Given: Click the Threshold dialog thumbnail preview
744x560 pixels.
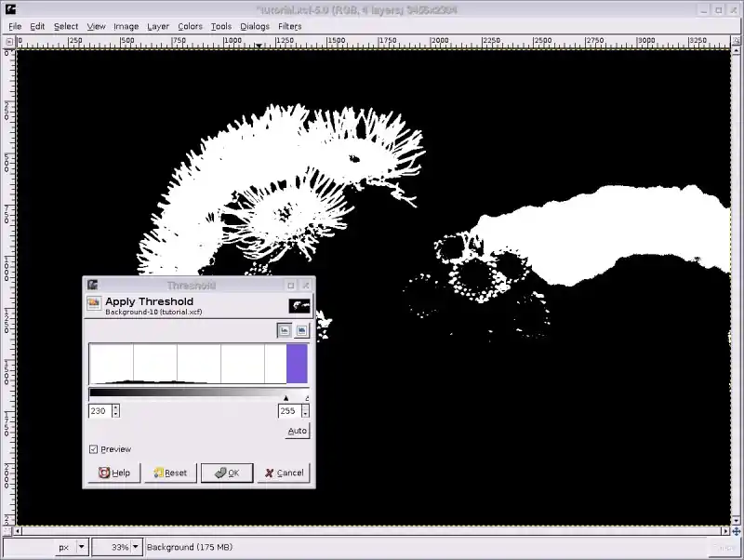Looking at the screenshot, I should coord(299,305).
